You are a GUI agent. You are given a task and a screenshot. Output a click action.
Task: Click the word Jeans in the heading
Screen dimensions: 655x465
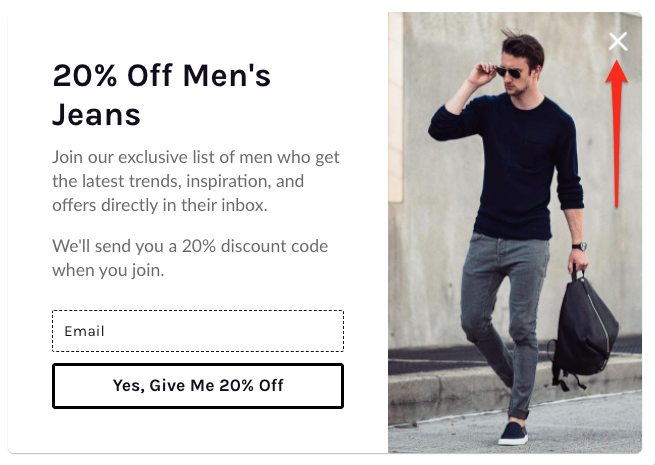[96, 114]
